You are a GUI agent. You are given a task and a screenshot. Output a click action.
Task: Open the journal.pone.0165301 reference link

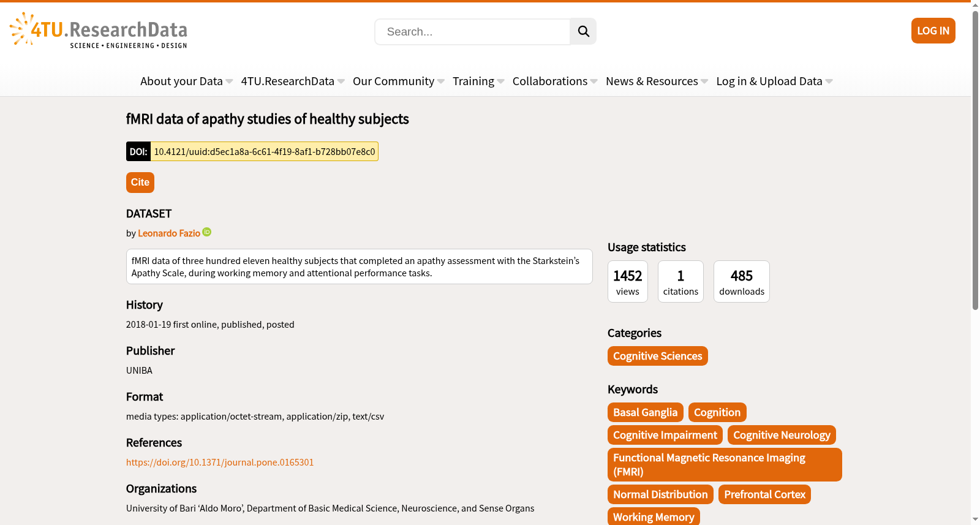coord(220,463)
